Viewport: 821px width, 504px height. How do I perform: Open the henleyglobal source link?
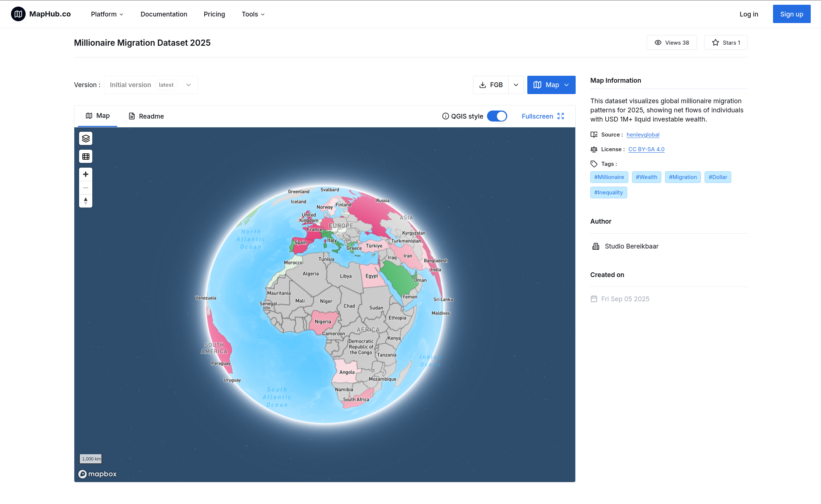(643, 135)
